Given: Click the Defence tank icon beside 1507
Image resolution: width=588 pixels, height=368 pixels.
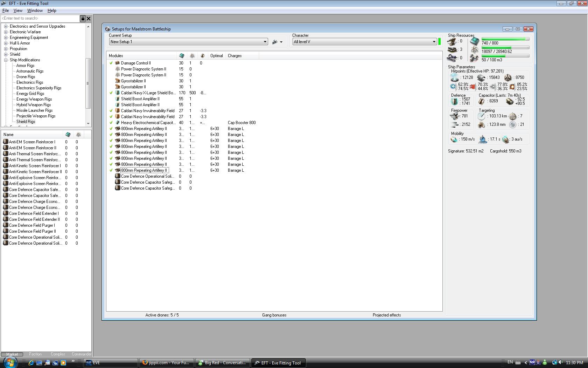Looking at the screenshot, I should (x=454, y=101).
